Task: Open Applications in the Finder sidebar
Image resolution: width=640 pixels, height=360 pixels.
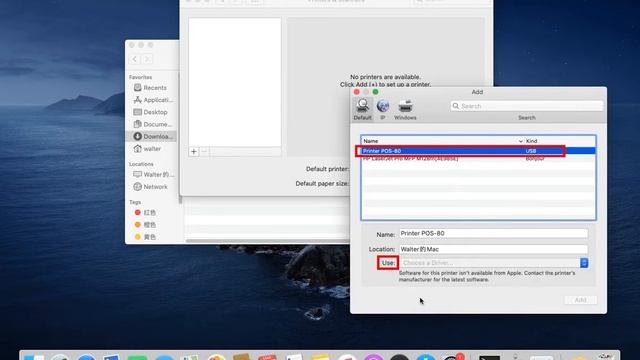Action: (x=152, y=100)
